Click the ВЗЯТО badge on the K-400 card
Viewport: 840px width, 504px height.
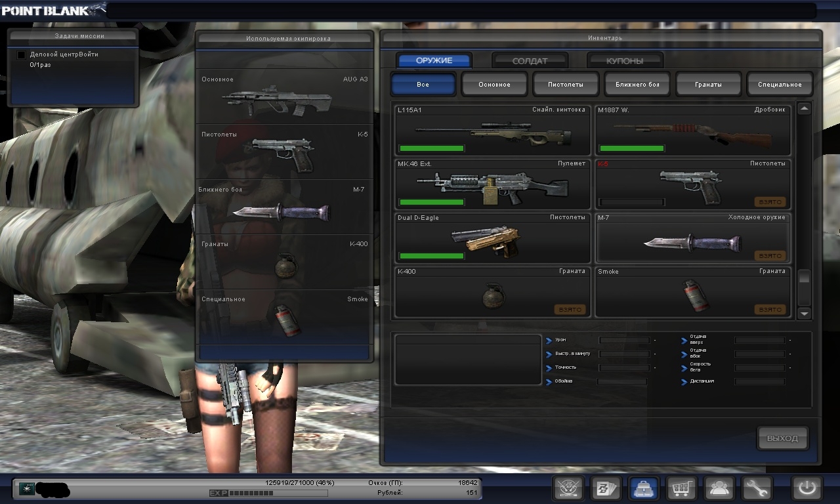[x=570, y=310]
